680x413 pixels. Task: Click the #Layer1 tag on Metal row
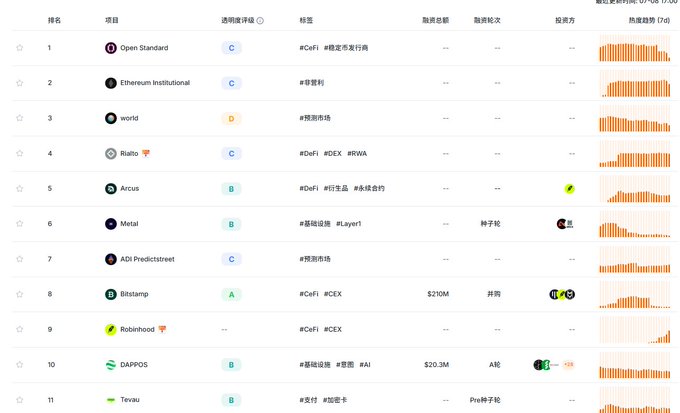(348, 223)
